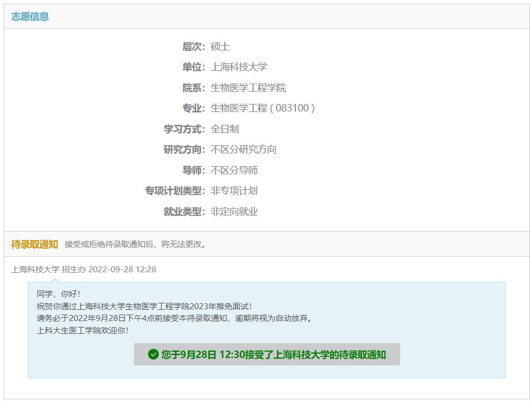The width and height of the screenshot is (532, 403).
Task: Click the greeting line 同学，你好！
Action: (58, 294)
